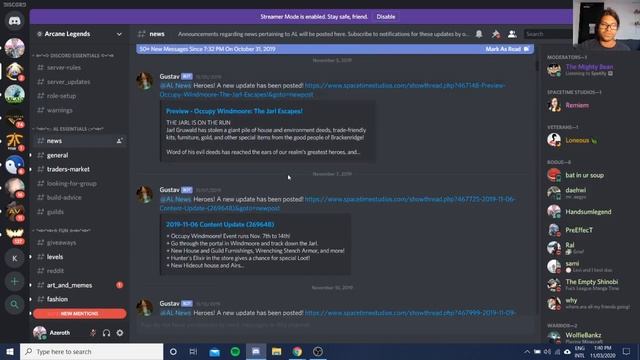This screenshot has height=360, width=640.
Task: Click Azeroth user avatar in user panel
Action: tap(40, 333)
